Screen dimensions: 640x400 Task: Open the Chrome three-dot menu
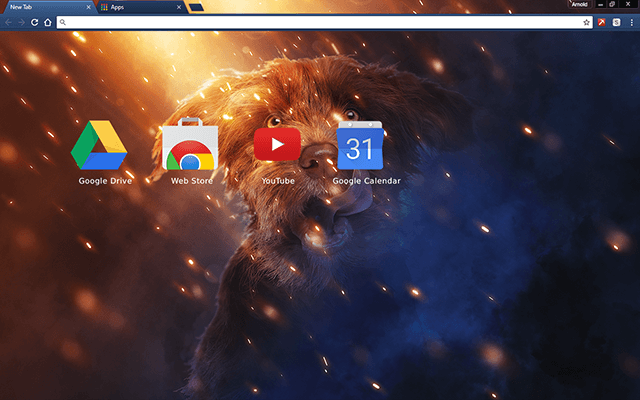coord(631,22)
